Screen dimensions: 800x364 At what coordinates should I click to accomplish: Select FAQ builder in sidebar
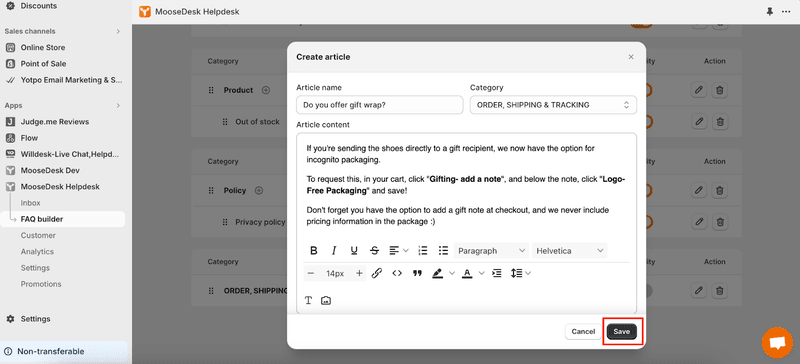coord(62,219)
